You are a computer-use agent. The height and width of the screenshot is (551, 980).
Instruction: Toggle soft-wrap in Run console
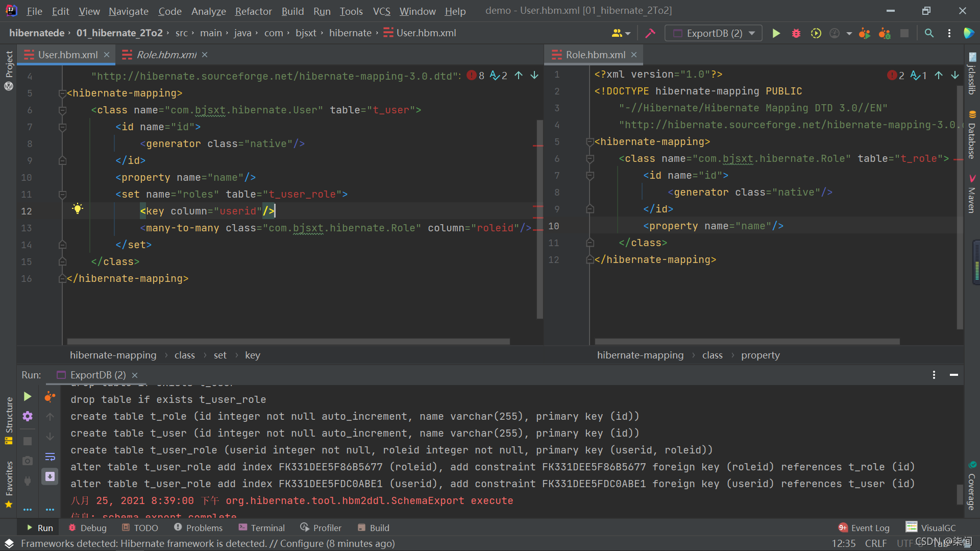[x=50, y=457]
